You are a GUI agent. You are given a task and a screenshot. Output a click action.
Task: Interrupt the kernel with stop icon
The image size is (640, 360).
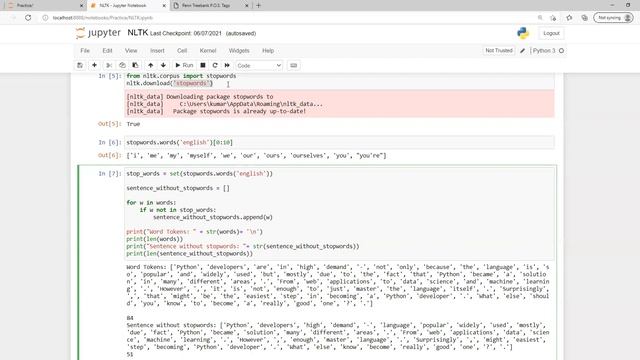tap(203, 65)
